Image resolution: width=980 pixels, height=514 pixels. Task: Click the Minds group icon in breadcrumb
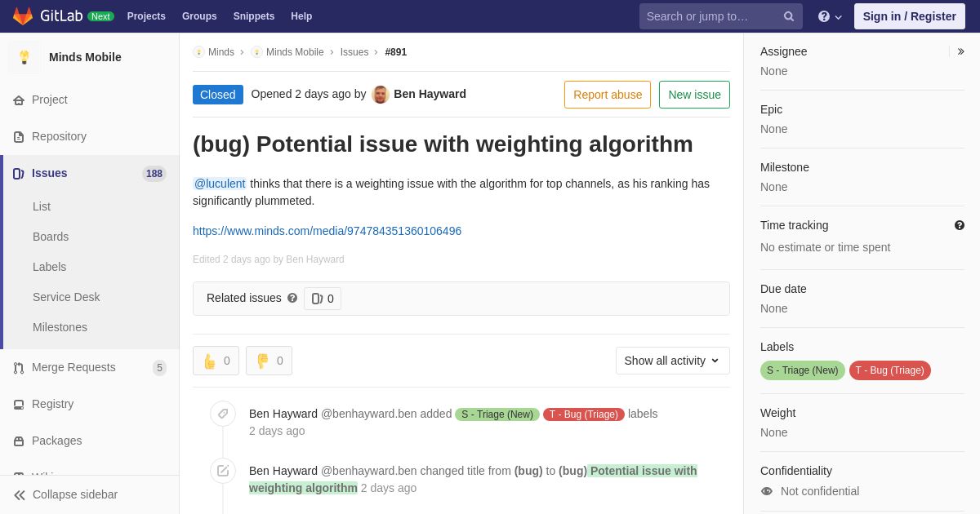point(198,52)
